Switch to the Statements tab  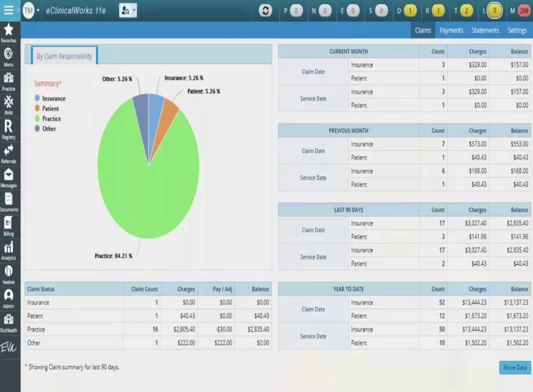coord(485,30)
